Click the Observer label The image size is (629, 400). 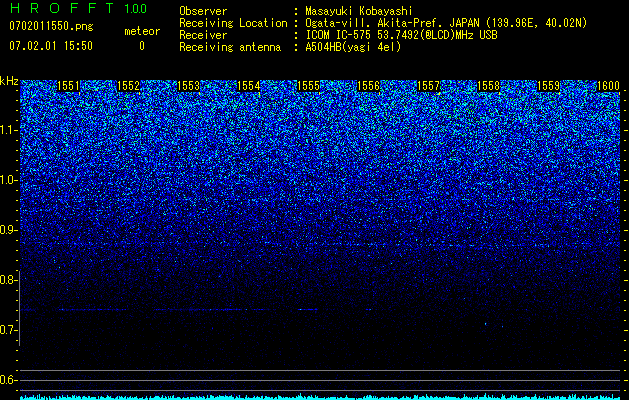(x=203, y=11)
